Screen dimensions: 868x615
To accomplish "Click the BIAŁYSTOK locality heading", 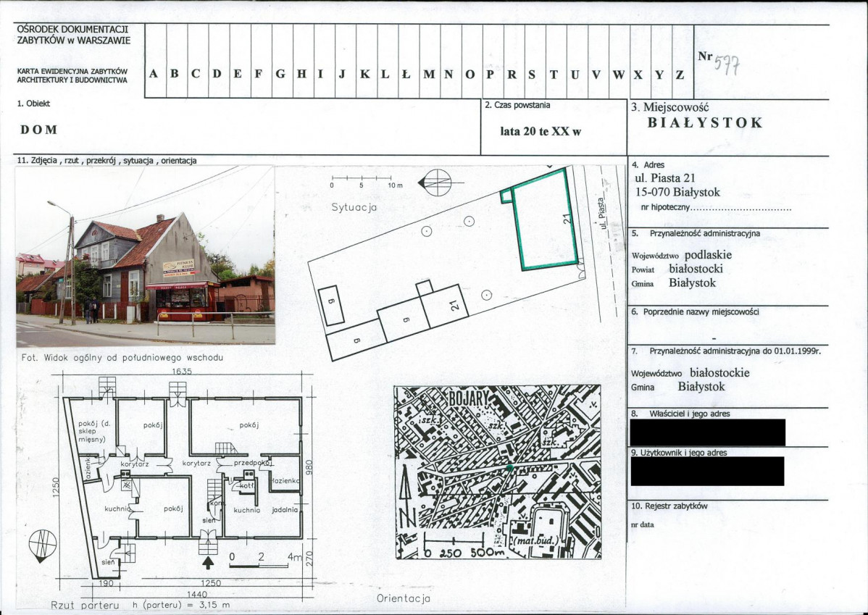I will (704, 122).
